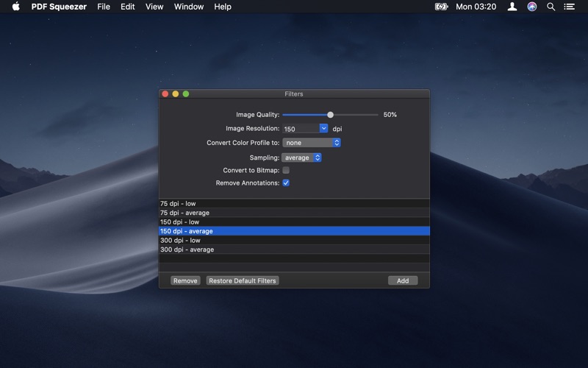588x368 pixels.
Task: Open Notification Center icon
Action: click(569, 7)
